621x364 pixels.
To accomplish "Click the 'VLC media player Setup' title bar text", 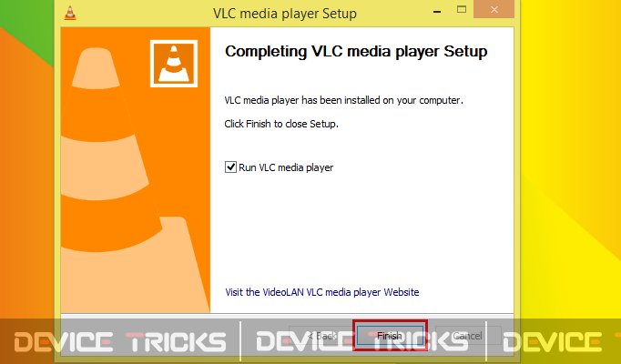I will [x=285, y=14].
